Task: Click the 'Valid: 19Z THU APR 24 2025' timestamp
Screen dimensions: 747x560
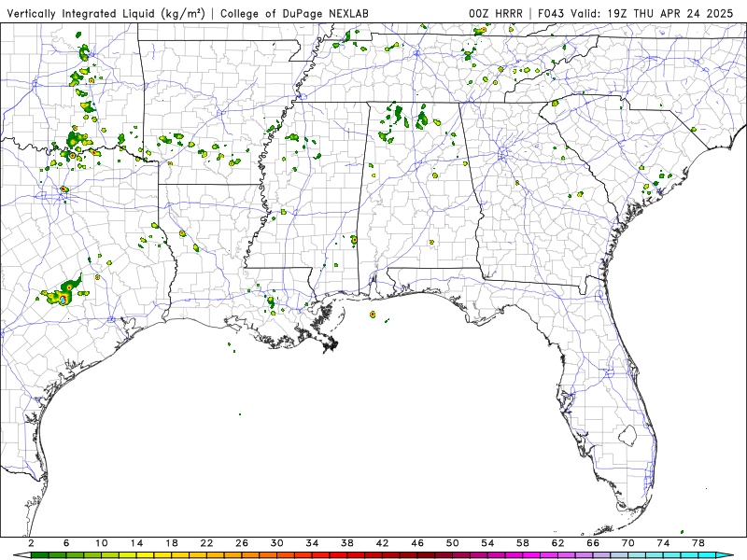Action: tap(652, 13)
